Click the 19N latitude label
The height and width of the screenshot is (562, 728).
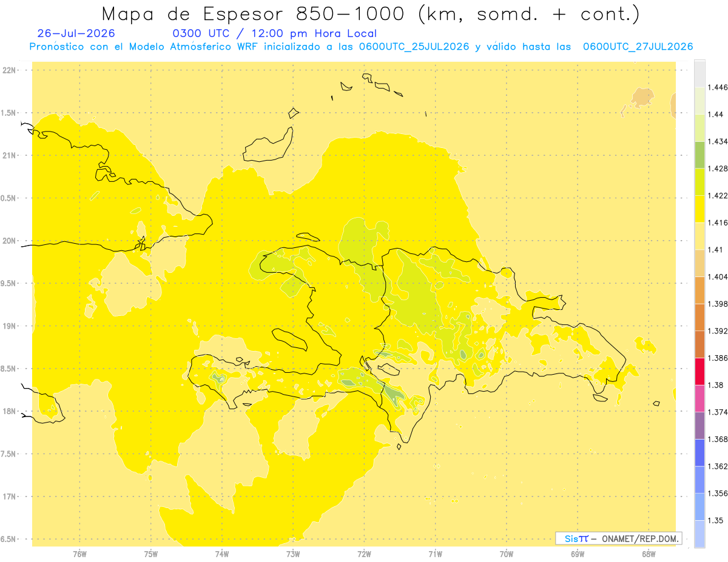10,326
